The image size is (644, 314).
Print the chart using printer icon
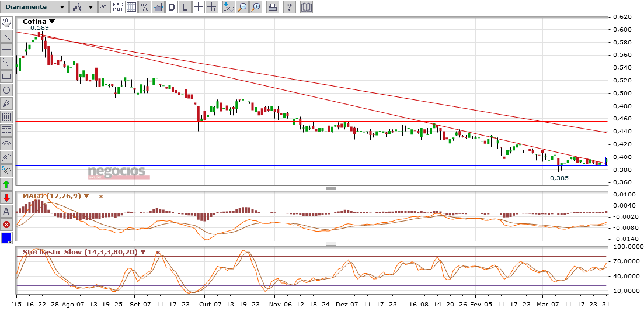272,7
